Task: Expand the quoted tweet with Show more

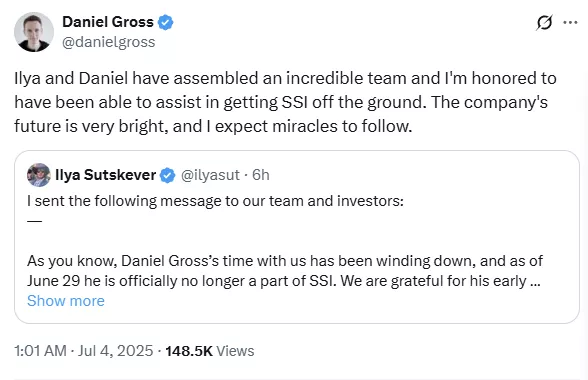Action: click(66, 301)
